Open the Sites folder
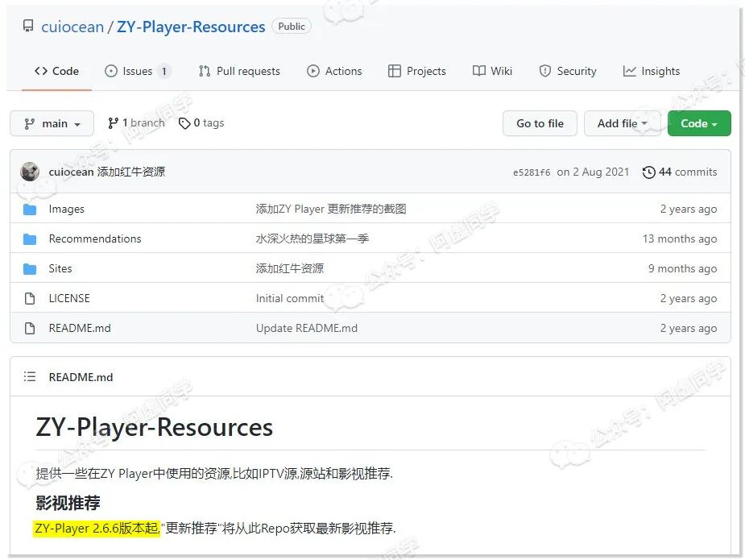The height and width of the screenshot is (560, 745). tap(60, 268)
